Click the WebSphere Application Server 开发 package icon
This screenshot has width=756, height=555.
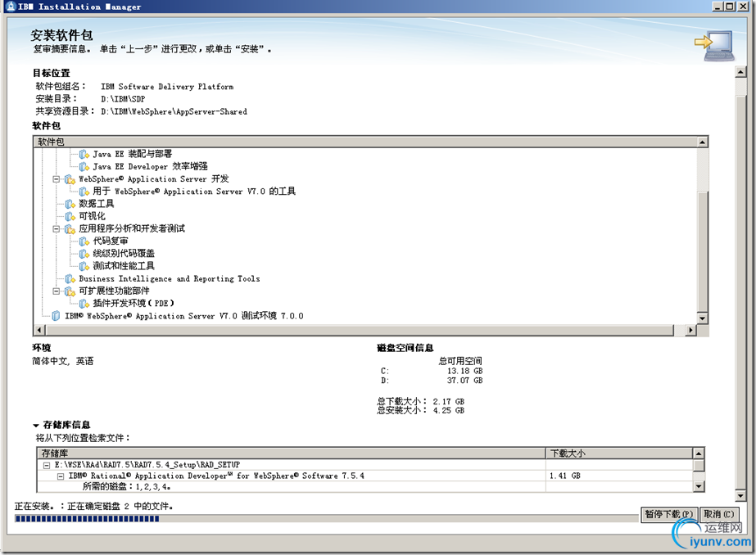70,179
